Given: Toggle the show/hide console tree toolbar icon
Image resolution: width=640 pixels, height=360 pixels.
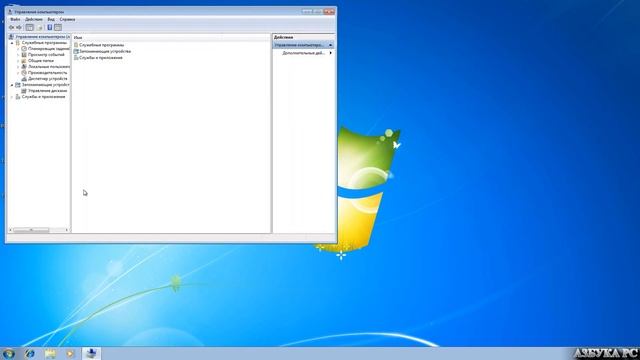Looking at the screenshot, I should (x=29, y=27).
